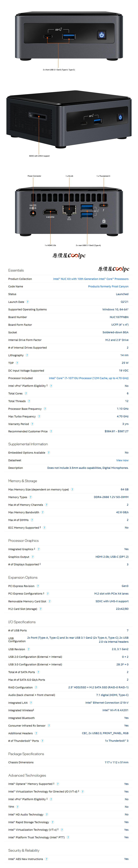Click Recommended Customer Price help icon
The height and width of the screenshot is (868, 138).
51,431
